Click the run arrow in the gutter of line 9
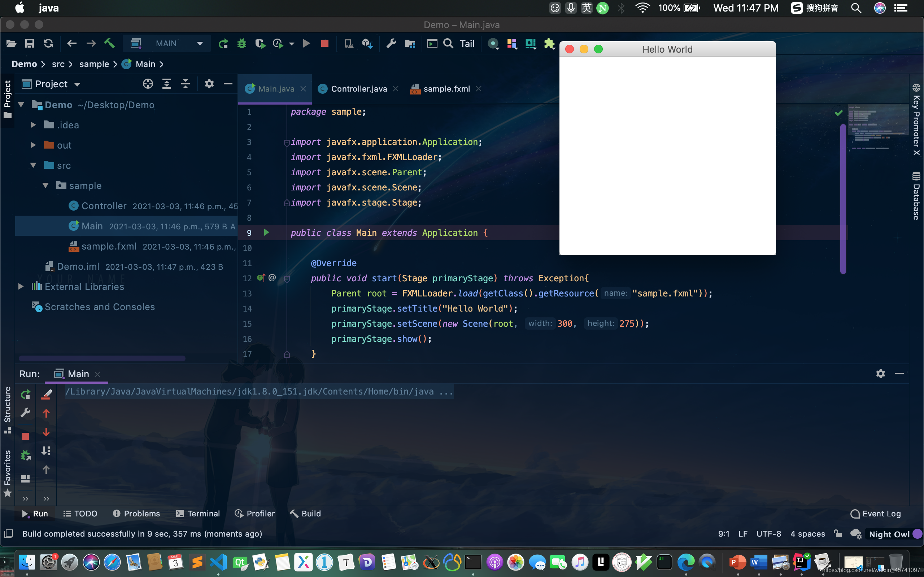This screenshot has height=577, width=924. point(266,232)
